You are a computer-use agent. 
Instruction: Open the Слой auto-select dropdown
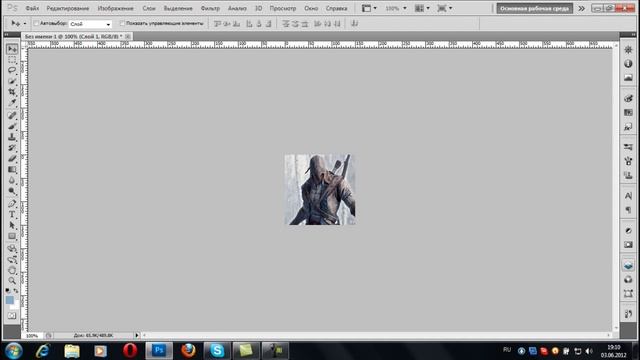tap(90, 24)
